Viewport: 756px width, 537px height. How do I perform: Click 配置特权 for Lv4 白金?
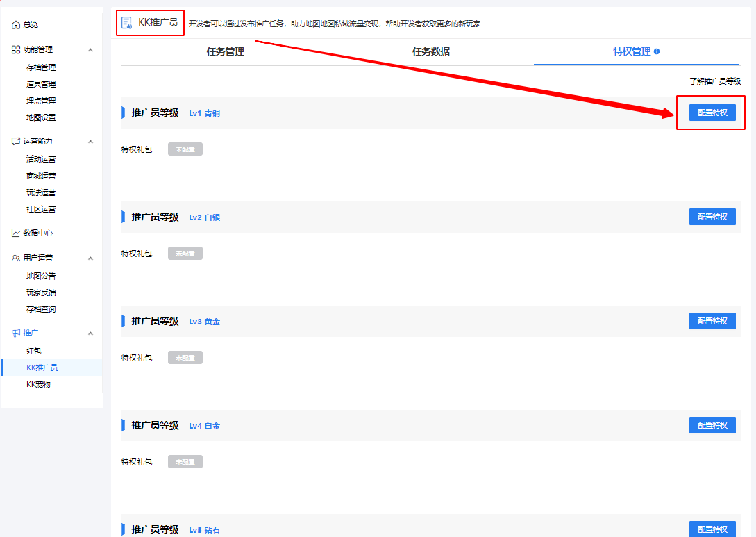click(712, 425)
